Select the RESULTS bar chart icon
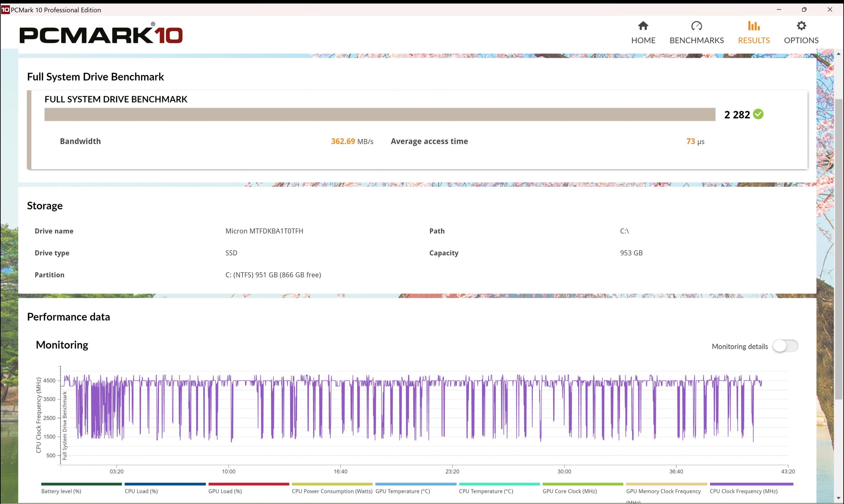This screenshot has width=844, height=504. (753, 26)
